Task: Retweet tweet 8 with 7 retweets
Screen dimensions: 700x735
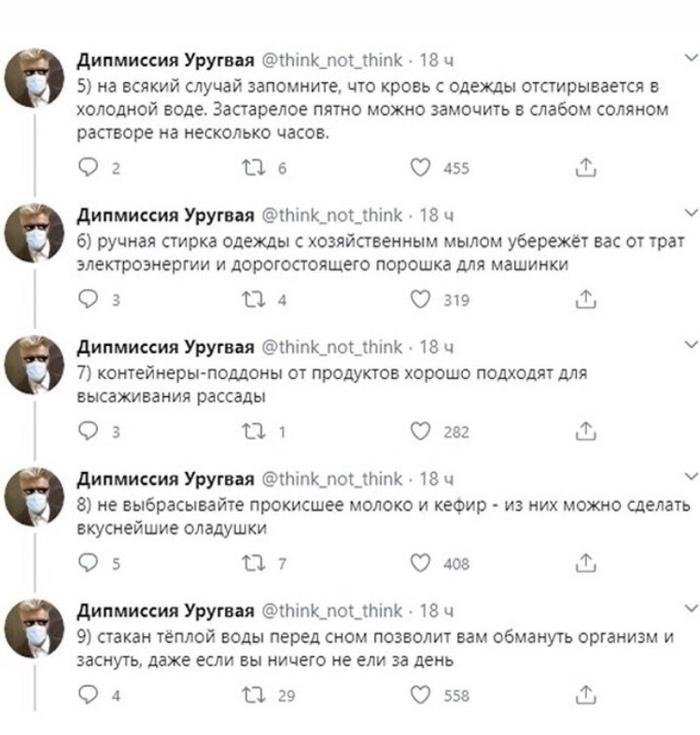Action: 254,562
